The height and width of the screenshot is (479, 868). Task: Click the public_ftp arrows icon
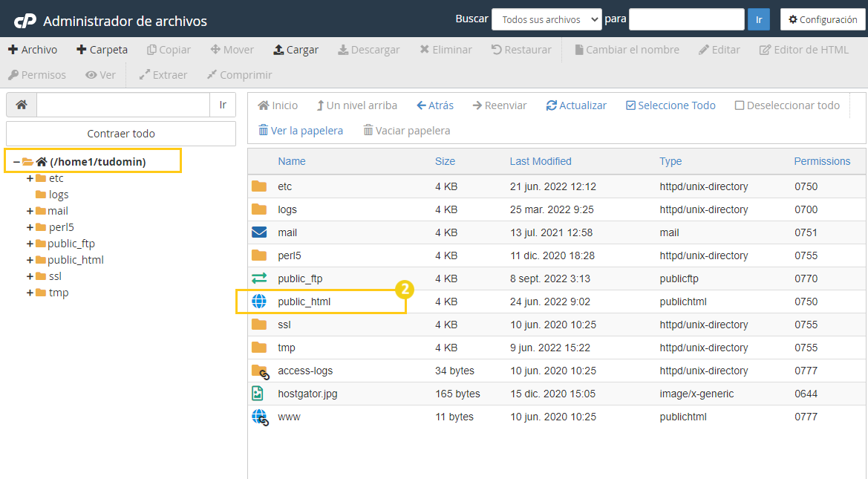tap(259, 278)
